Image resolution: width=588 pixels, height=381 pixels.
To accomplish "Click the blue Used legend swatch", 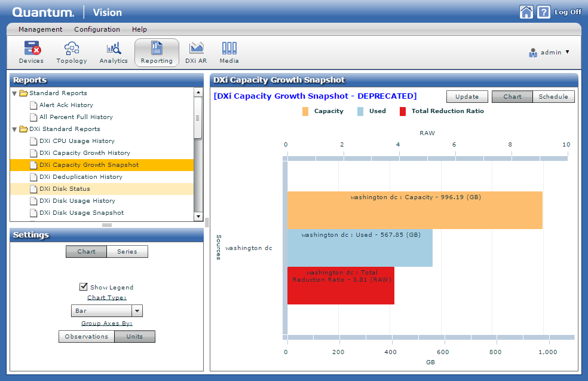I will tap(360, 111).
